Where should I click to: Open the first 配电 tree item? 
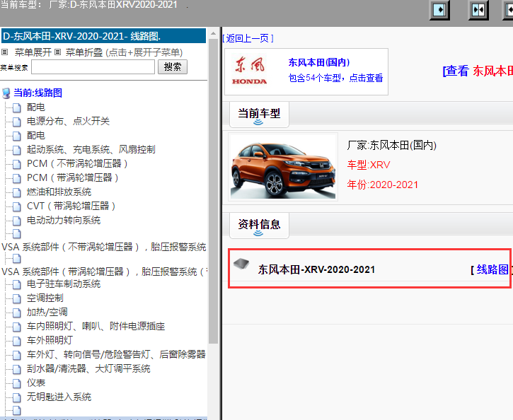click(35, 107)
